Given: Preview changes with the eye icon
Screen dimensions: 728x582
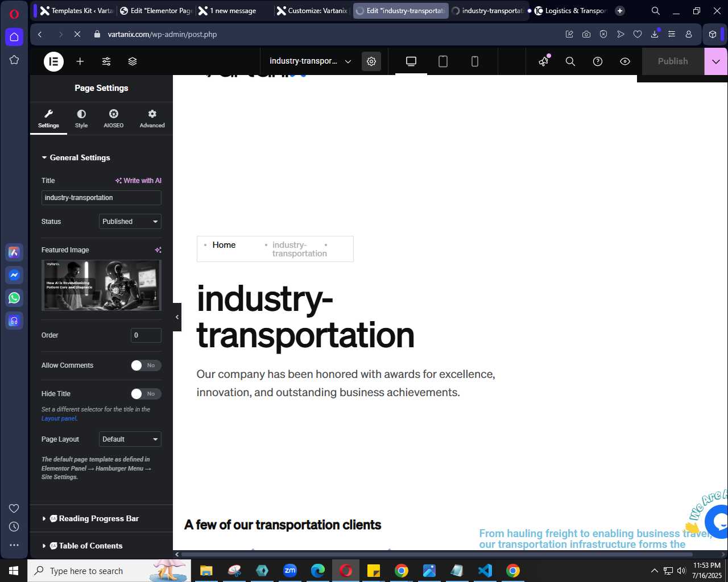Looking at the screenshot, I should coord(625,61).
